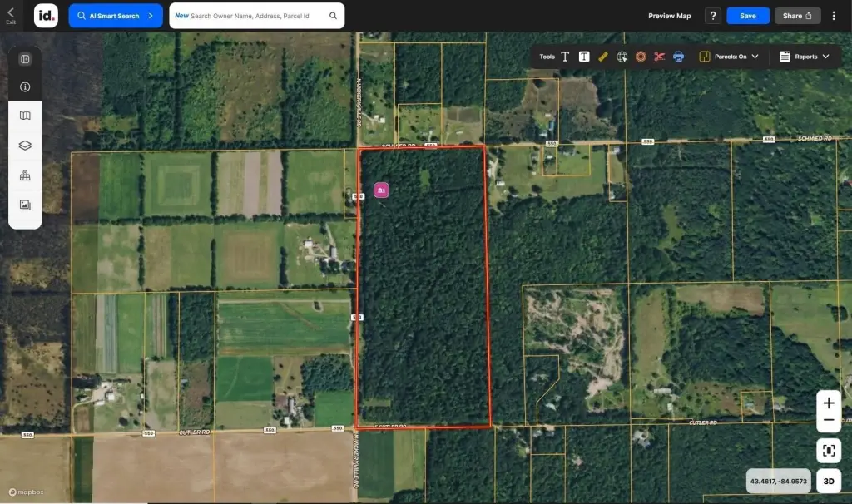Click the Reports document icon

785,57
